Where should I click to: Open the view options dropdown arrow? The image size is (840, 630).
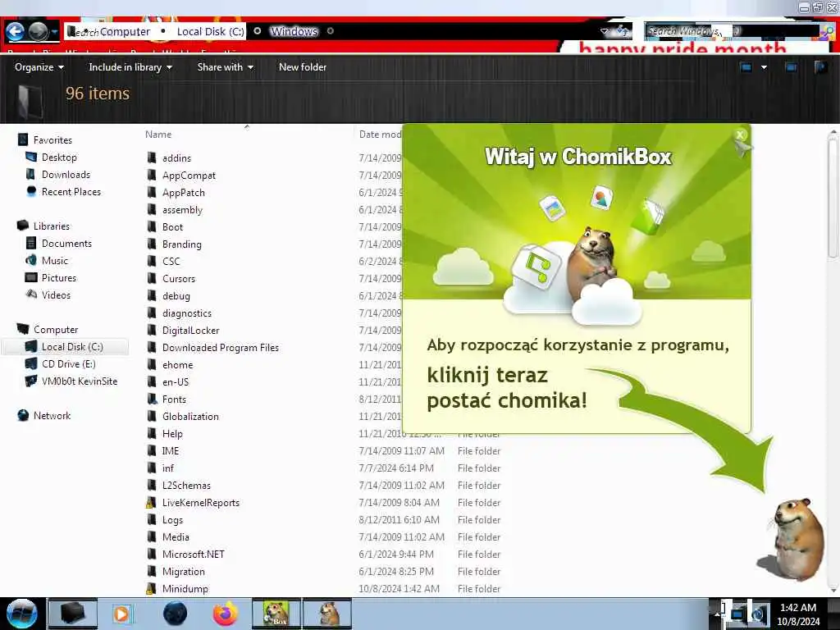[764, 67]
